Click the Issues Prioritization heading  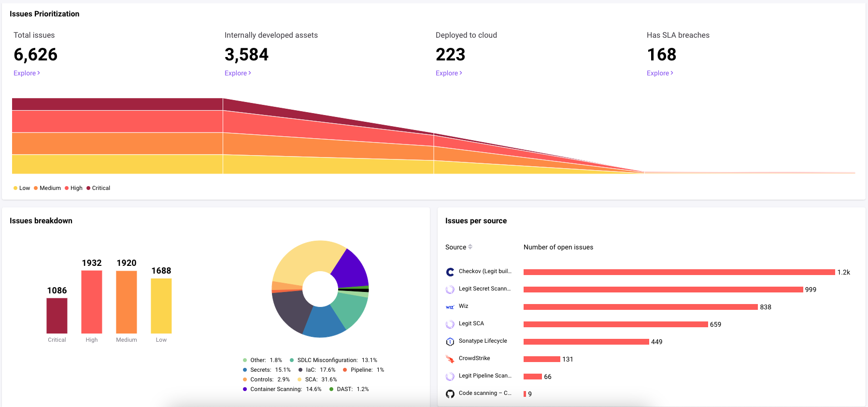pos(44,14)
